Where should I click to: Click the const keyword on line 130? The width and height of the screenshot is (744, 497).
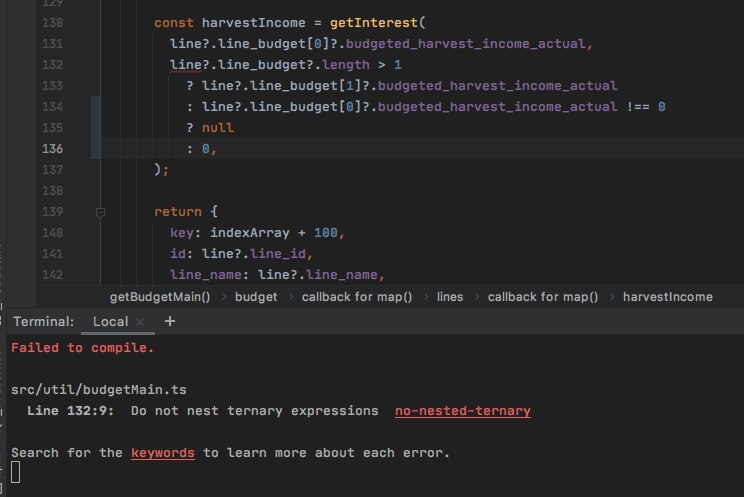point(174,23)
